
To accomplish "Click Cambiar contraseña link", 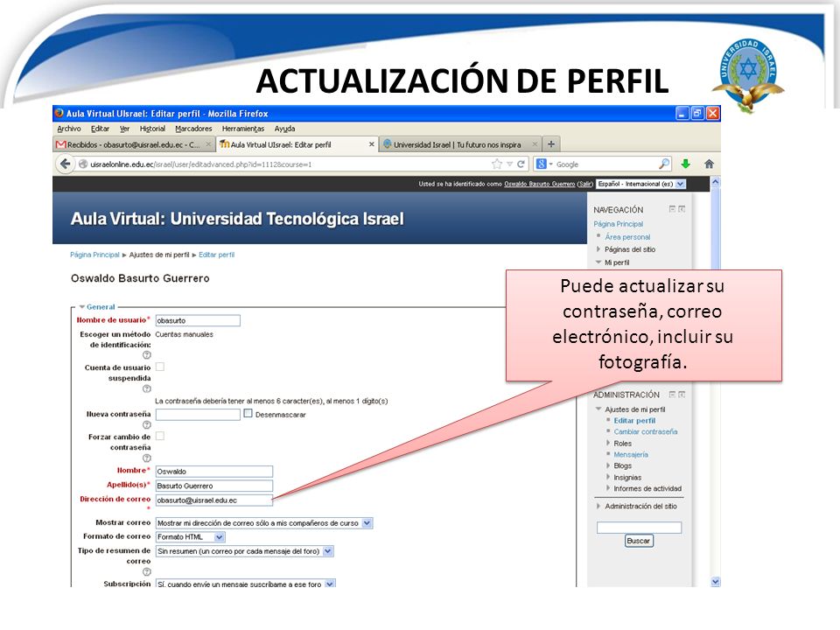I will [x=646, y=431].
